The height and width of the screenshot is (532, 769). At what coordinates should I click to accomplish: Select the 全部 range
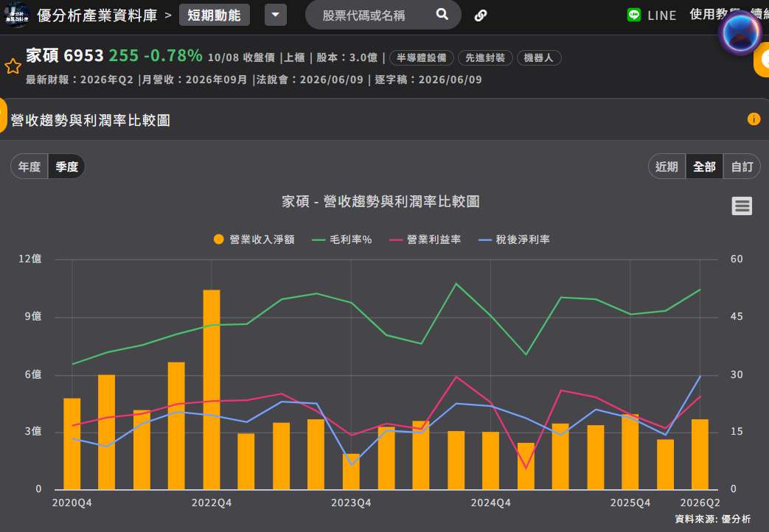(x=704, y=167)
